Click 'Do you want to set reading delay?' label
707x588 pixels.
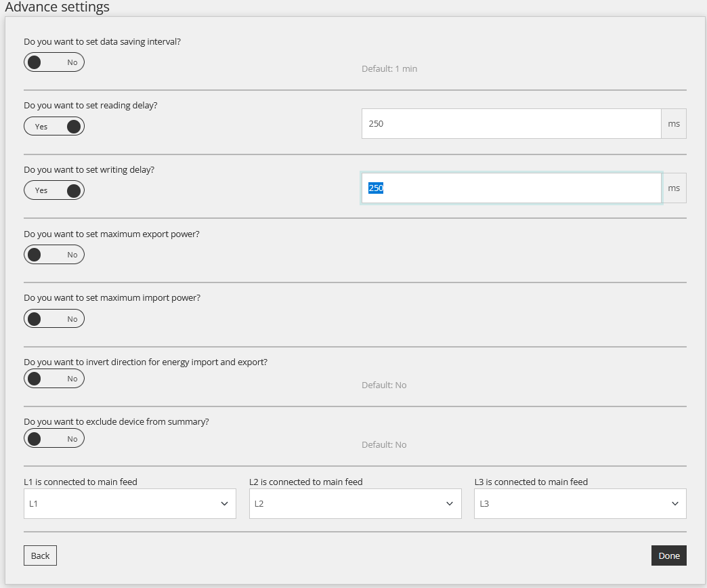click(91, 106)
